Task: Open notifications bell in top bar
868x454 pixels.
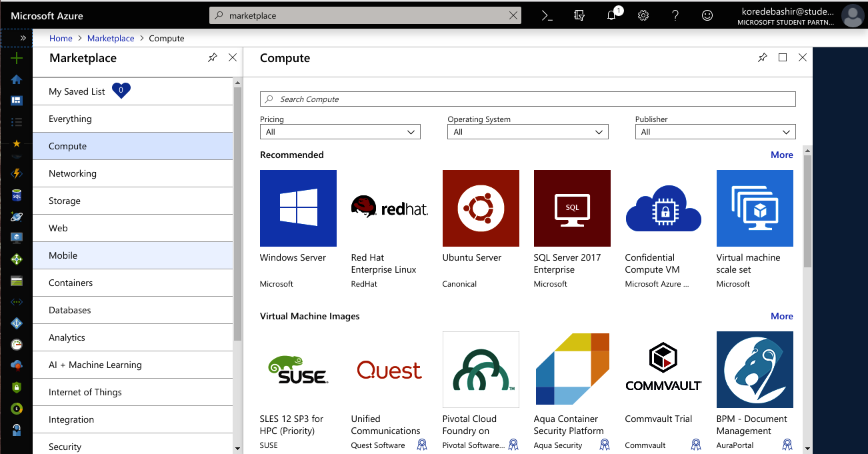Action: pos(611,15)
